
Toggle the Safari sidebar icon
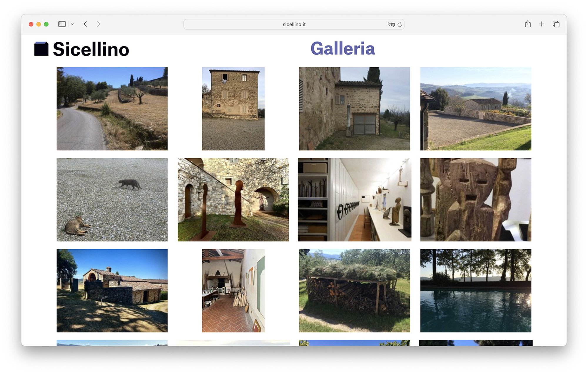pyautogui.click(x=62, y=24)
